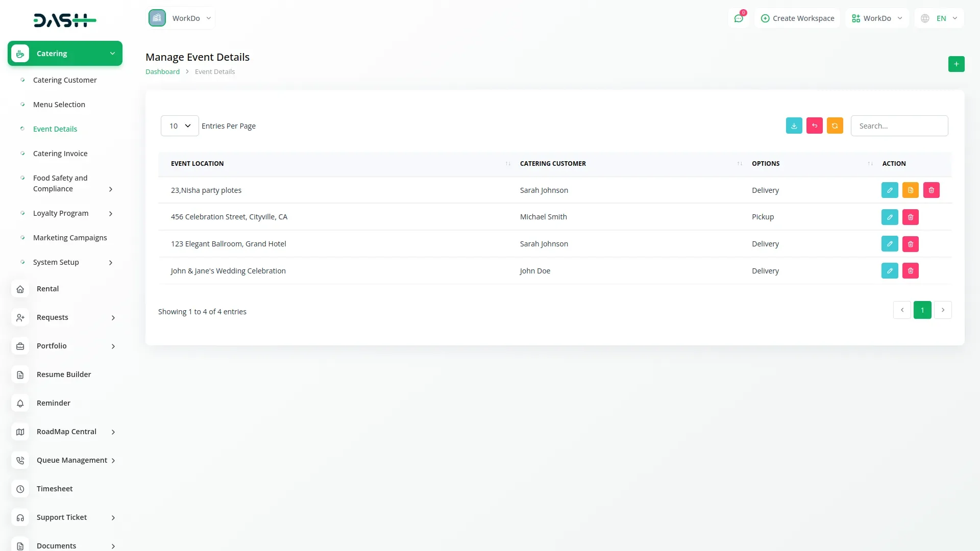Image resolution: width=980 pixels, height=551 pixels.
Task: Delete John & Jane's Wedding Celebration entry
Action: pos(910,271)
